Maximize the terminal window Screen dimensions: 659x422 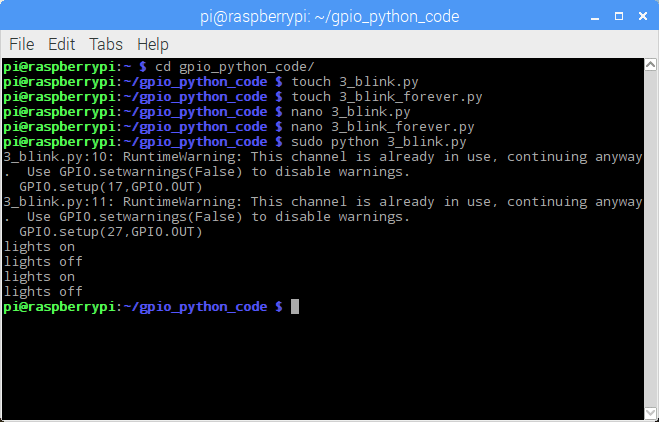click(x=619, y=16)
